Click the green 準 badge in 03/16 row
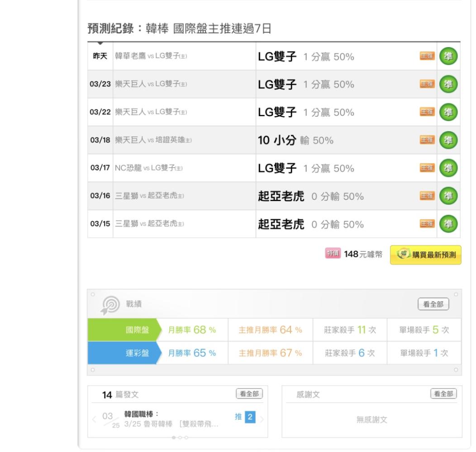Screen dimensions: 476x452 tap(448, 196)
